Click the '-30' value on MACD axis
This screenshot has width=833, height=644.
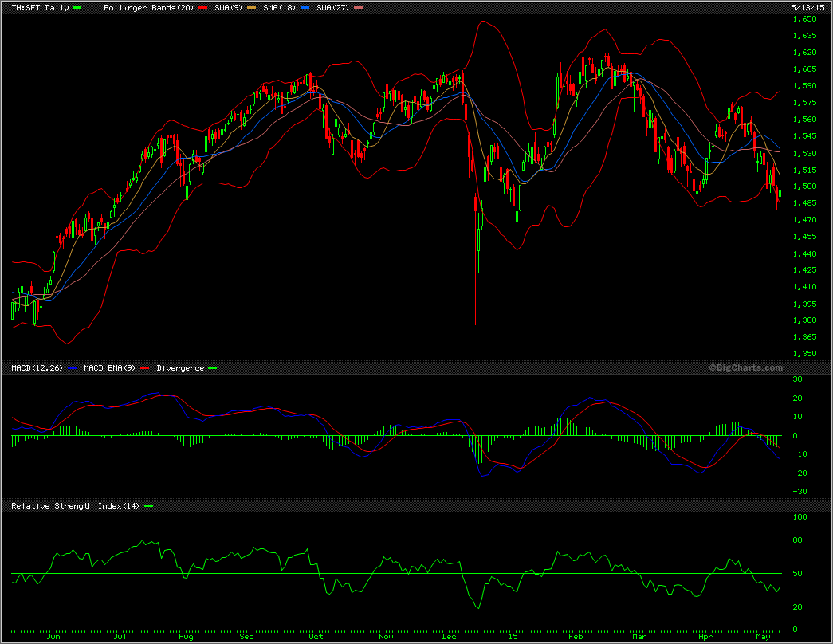pyautogui.click(x=800, y=492)
